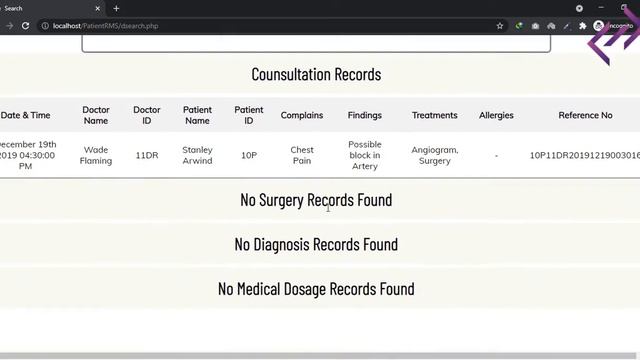Click the Complains column header
The height and width of the screenshot is (360, 640).
pos(302,115)
